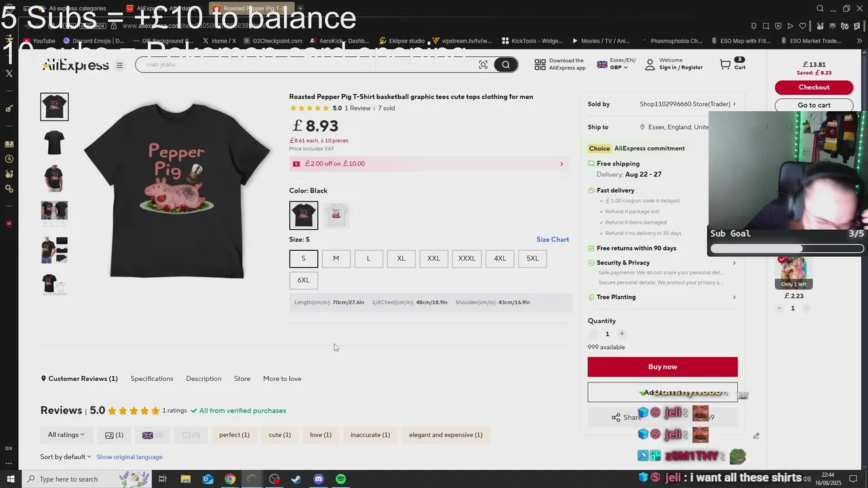868x488 pixels.
Task: Open Google Chrome from taskbar
Action: (230, 479)
